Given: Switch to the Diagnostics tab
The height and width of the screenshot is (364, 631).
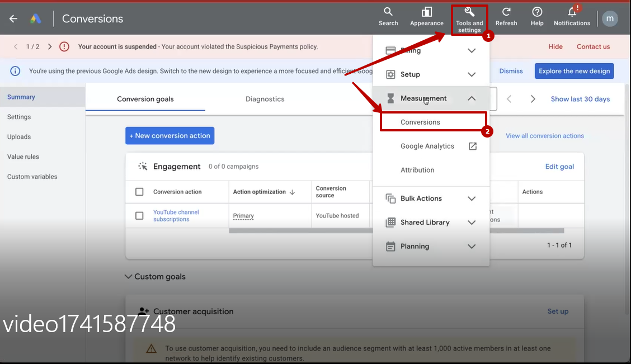Looking at the screenshot, I should (265, 99).
